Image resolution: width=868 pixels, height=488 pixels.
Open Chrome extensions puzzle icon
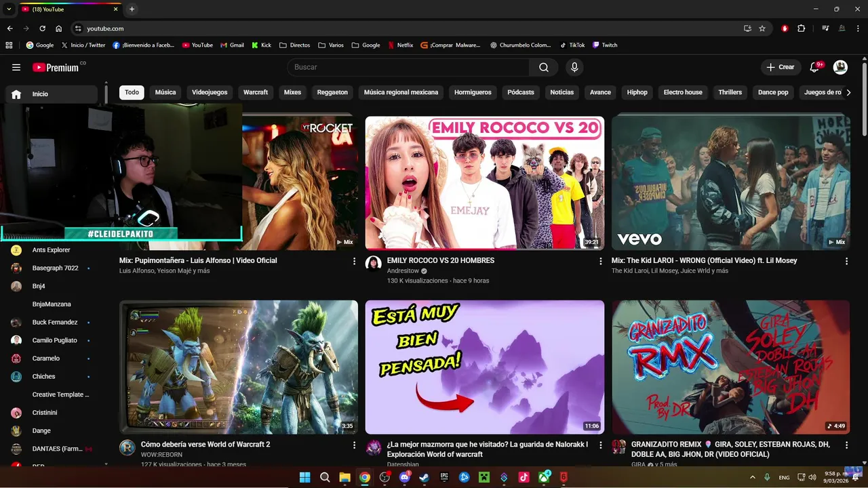[801, 28]
